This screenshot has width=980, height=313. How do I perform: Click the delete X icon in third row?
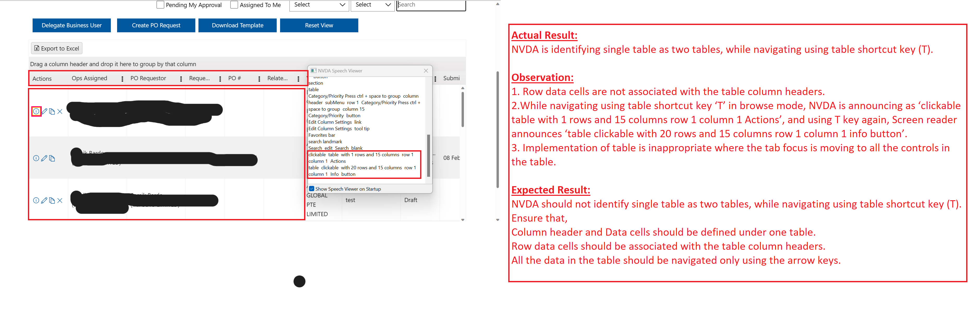click(60, 201)
